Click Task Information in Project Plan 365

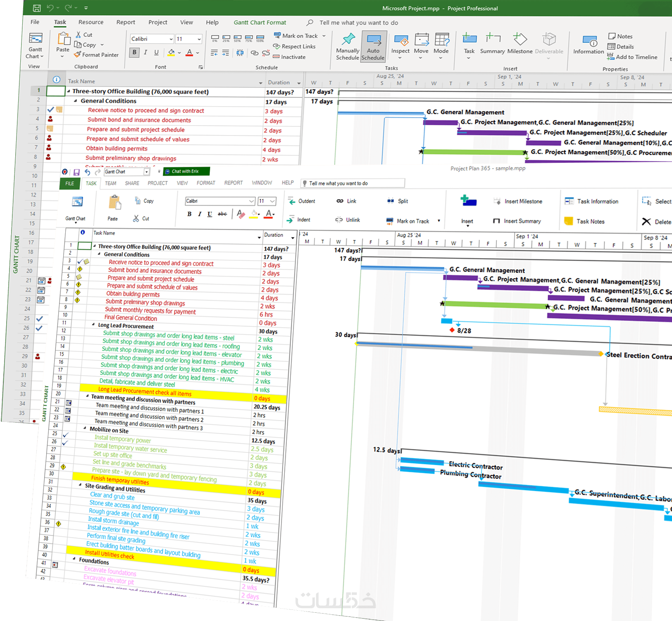point(592,201)
